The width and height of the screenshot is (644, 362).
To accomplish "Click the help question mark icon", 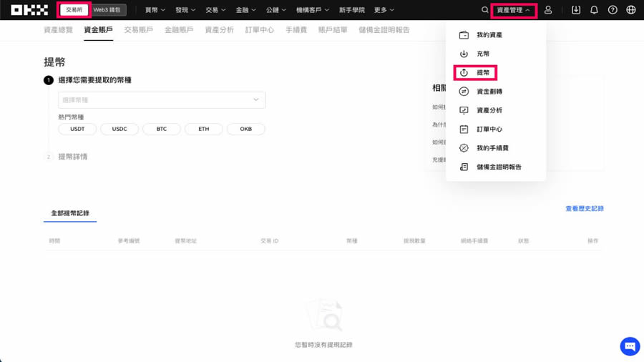I will pyautogui.click(x=613, y=10).
